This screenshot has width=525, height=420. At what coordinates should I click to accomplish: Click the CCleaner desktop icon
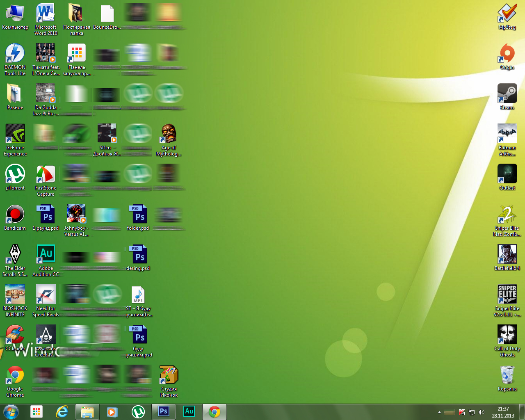point(15,335)
